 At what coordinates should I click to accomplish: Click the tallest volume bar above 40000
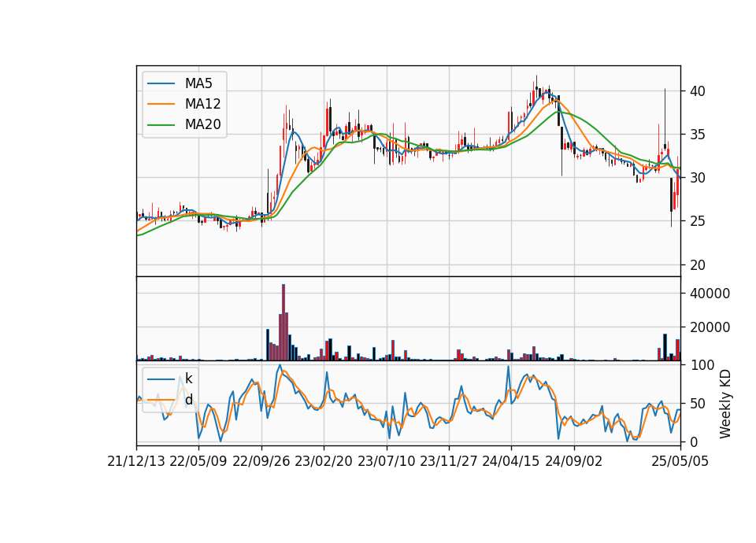coord(283,323)
